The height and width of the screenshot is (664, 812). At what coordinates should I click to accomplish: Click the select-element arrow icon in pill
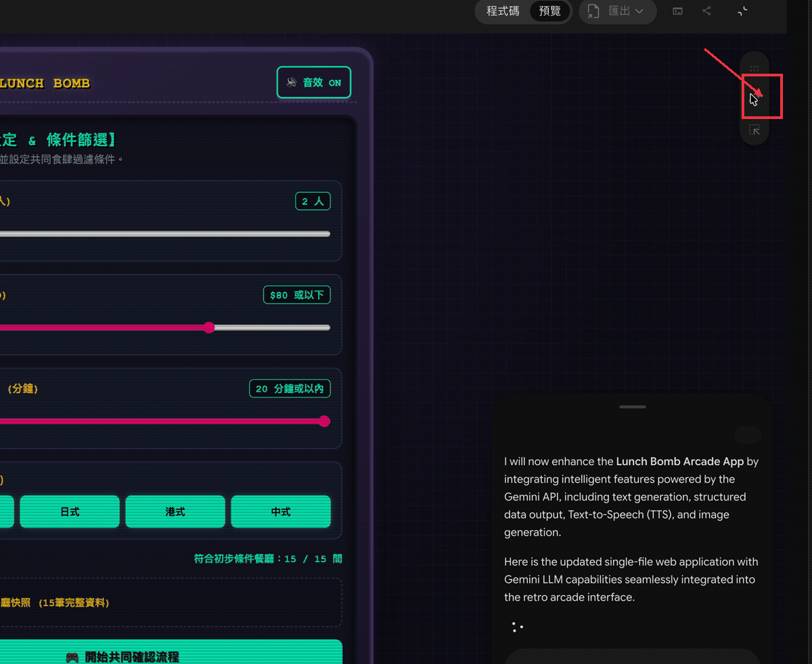[x=754, y=130]
